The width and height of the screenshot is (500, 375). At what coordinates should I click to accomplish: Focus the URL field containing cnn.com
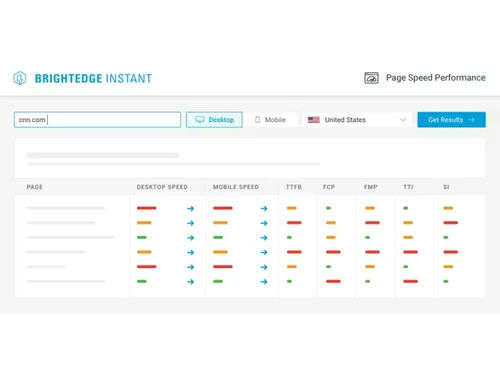pos(97,120)
